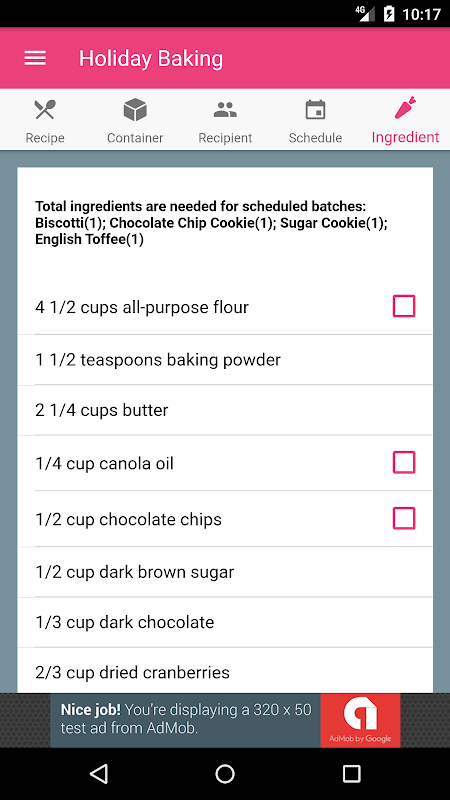Tap the Ingredient carrot icon
This screenshot has height=800, width=450.
[405, 108]
